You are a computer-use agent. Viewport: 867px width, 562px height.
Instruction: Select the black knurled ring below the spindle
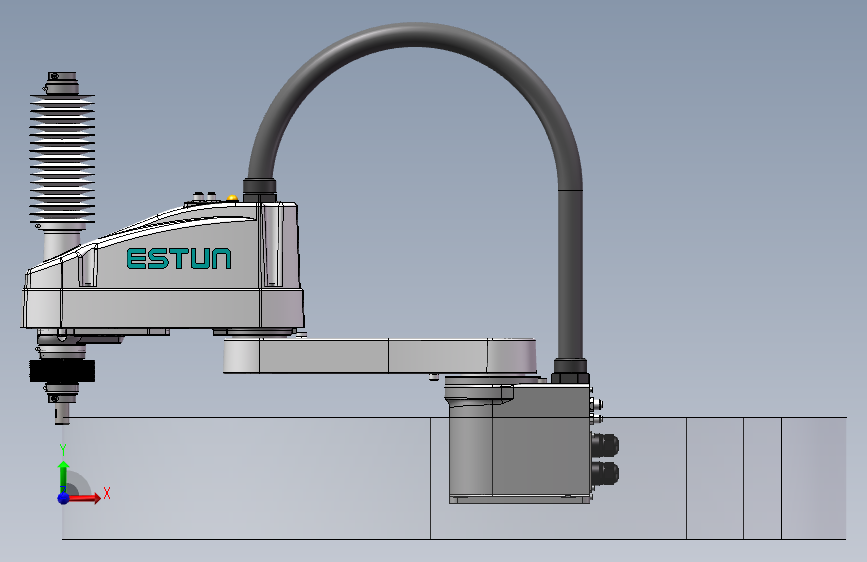[x=62, y=371]
